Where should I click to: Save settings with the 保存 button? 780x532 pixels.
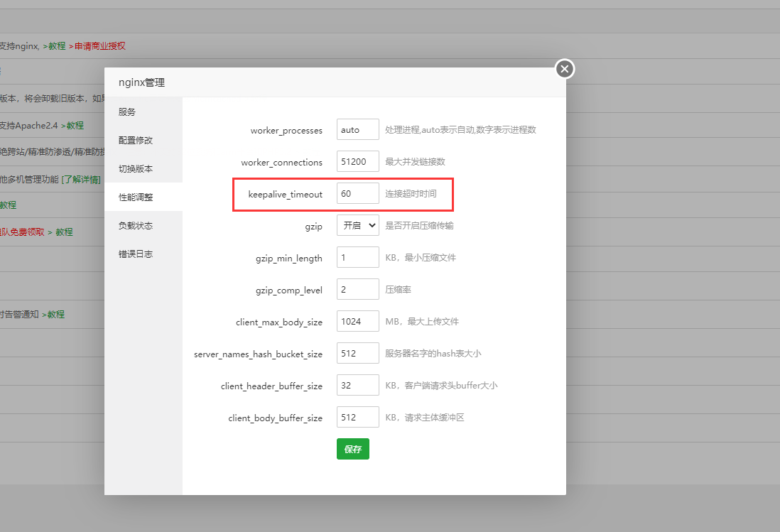click(352, 449)
